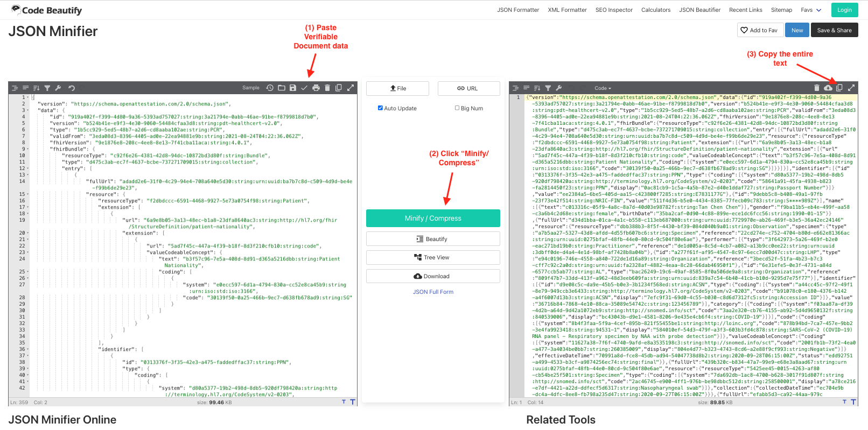Open history via the clock icon in the input toolbar
Screen dimensions: 868x430
pos(270,88)
